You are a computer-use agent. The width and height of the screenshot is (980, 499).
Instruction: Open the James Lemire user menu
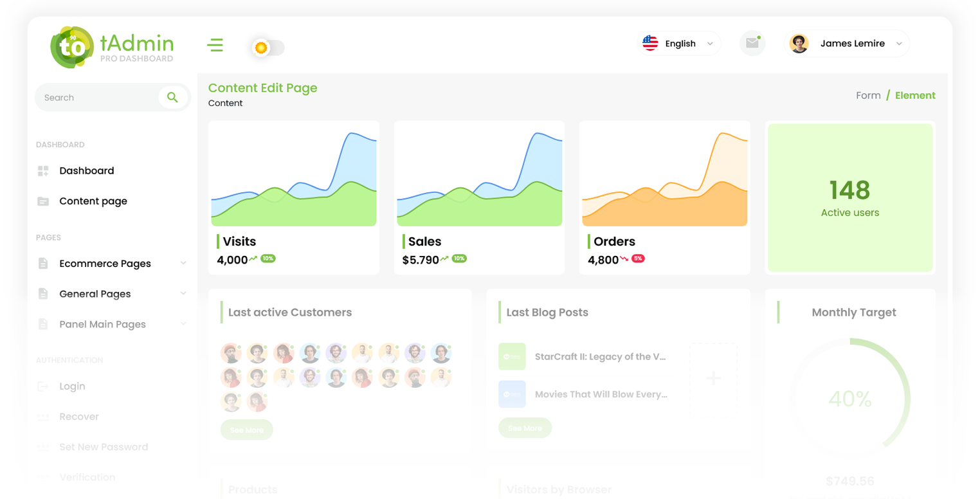(x=846, y=44)
